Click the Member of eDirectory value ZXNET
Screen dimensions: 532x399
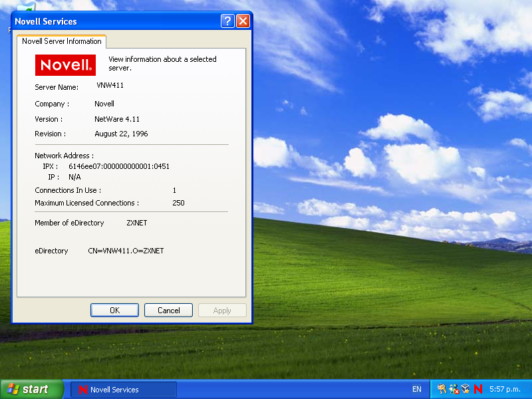[x=137, y=223]
